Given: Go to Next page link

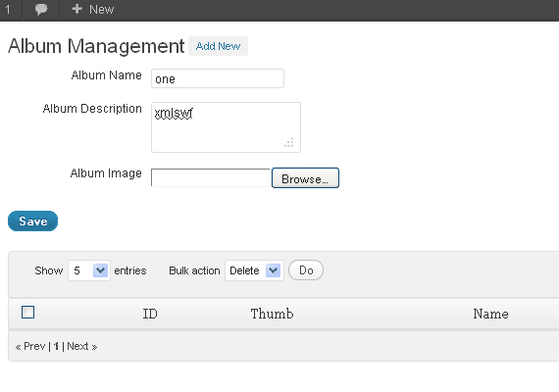Looking at the screenshot, I should (82, 346).
